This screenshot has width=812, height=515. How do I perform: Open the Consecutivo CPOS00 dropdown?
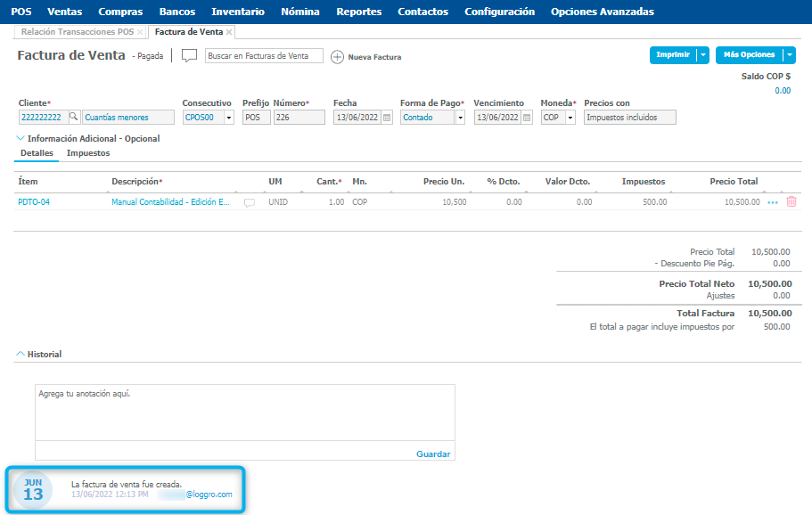(x=229, y=118)
